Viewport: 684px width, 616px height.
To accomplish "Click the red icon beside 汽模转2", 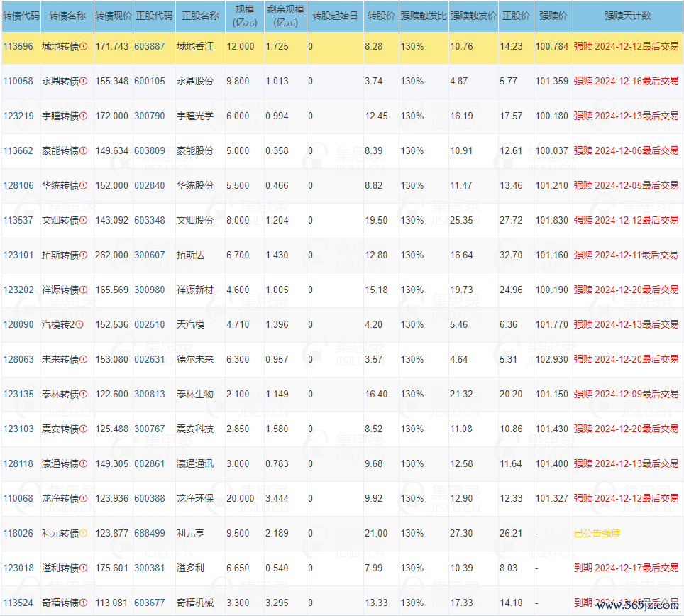I will point(79,324).
